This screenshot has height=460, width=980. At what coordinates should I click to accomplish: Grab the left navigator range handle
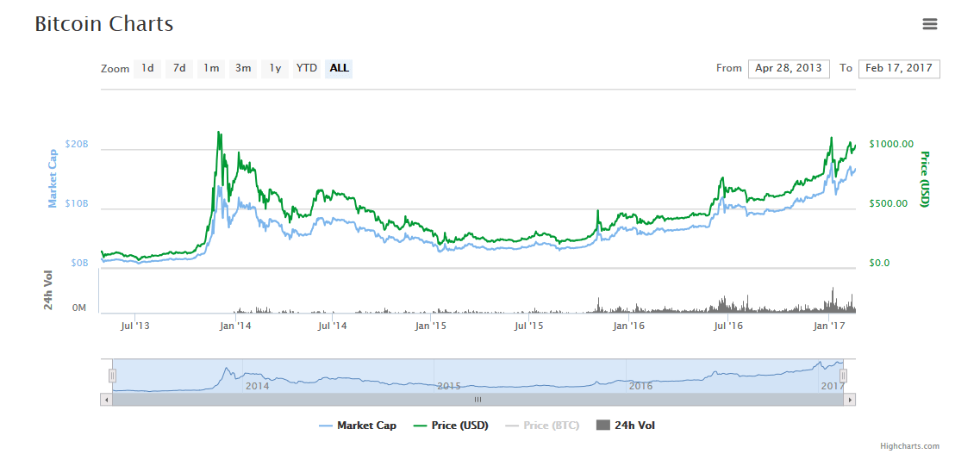(113, 376)
